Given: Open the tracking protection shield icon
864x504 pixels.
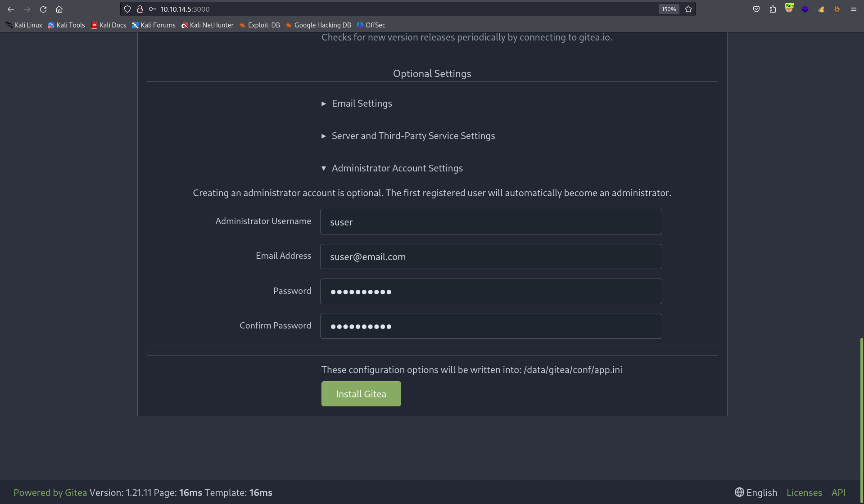Looking at the screenshot, I should coord(127,9).
